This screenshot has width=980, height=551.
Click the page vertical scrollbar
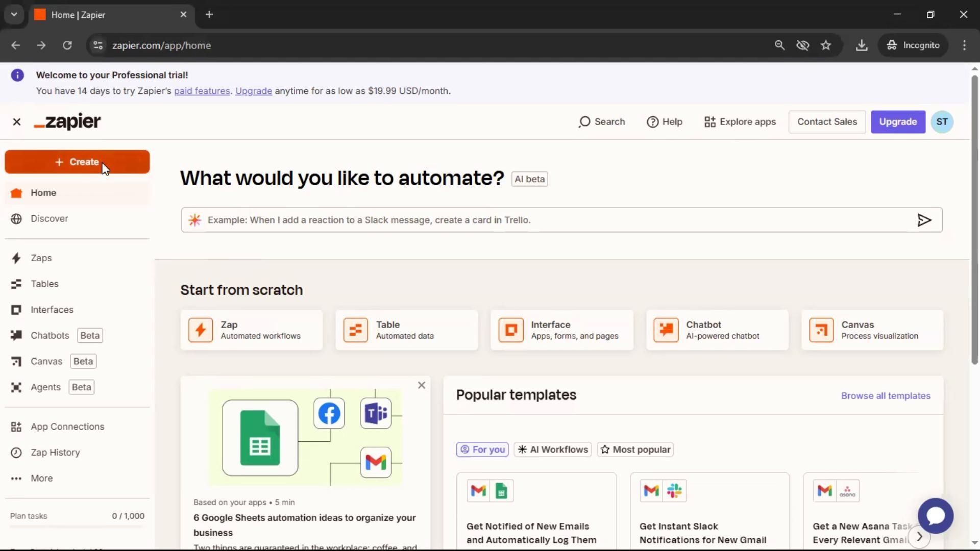[974, 219]
